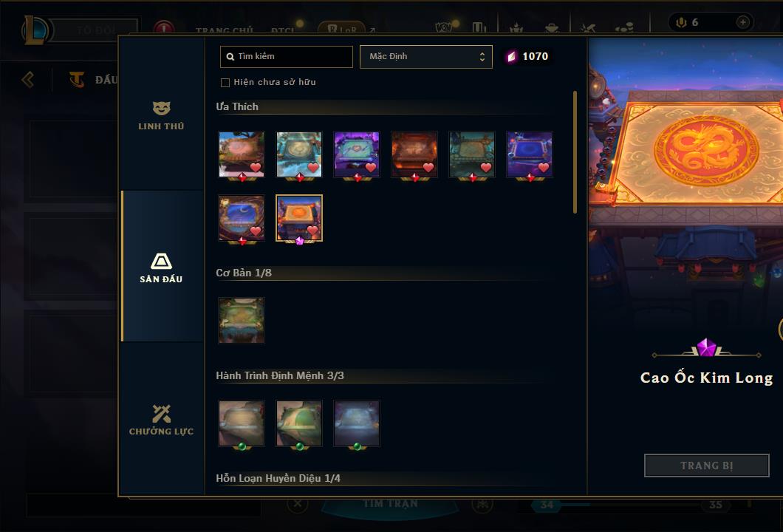This screenshot has width=783, height=532.
Task: Click the back chevron arrow icon
Action: (28, 79)
